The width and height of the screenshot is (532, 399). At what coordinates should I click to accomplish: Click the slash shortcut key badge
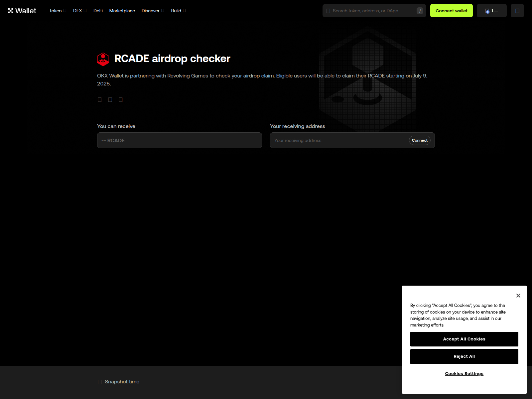click(x=420, y=11)
